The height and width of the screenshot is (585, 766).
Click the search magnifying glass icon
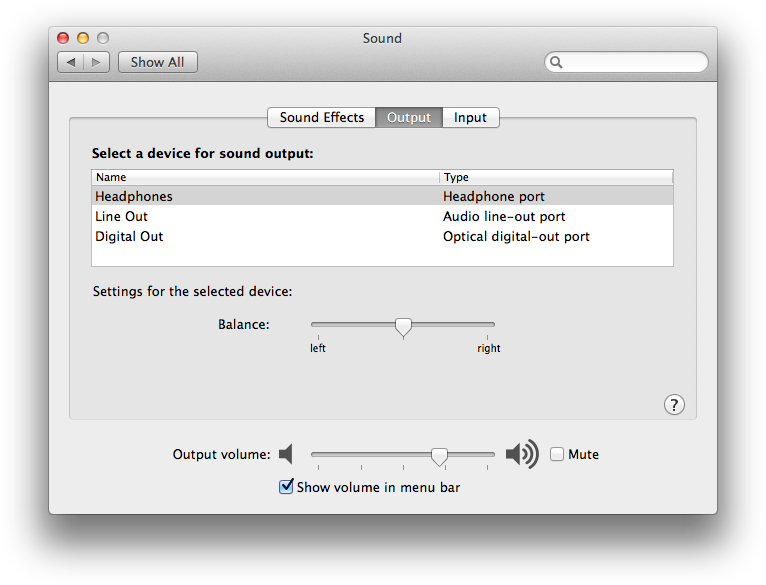tap(557, 62)
